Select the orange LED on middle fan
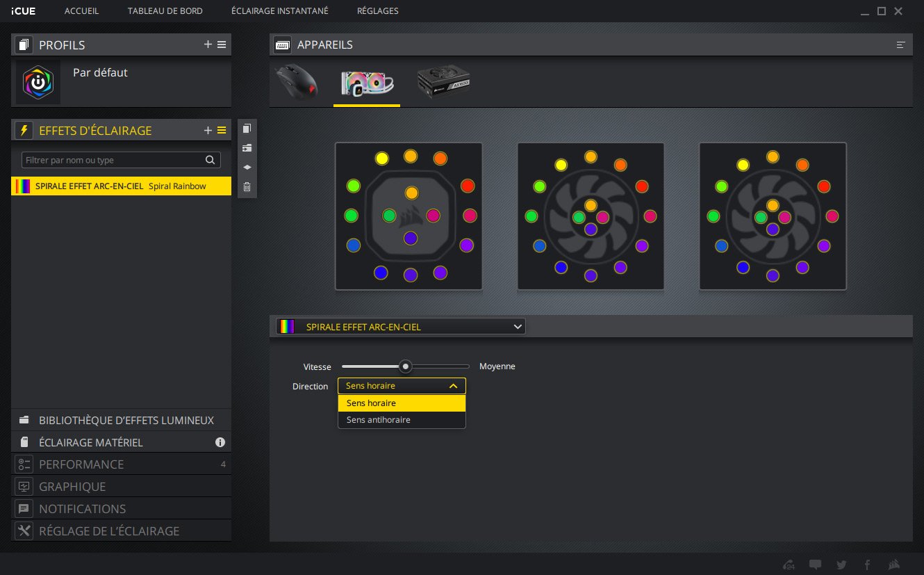924x575 pixels. (620, 165)
